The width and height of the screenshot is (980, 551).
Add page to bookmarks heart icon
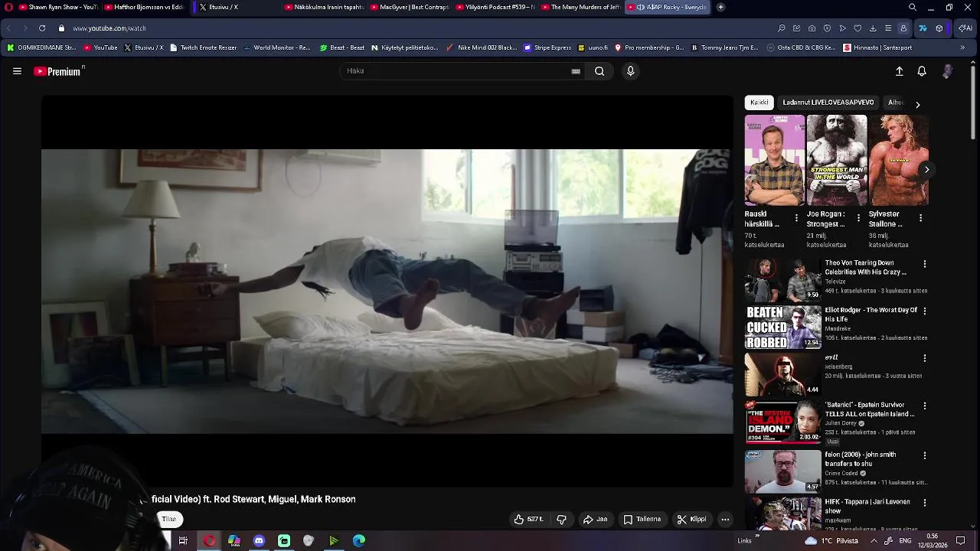[857, 28]
